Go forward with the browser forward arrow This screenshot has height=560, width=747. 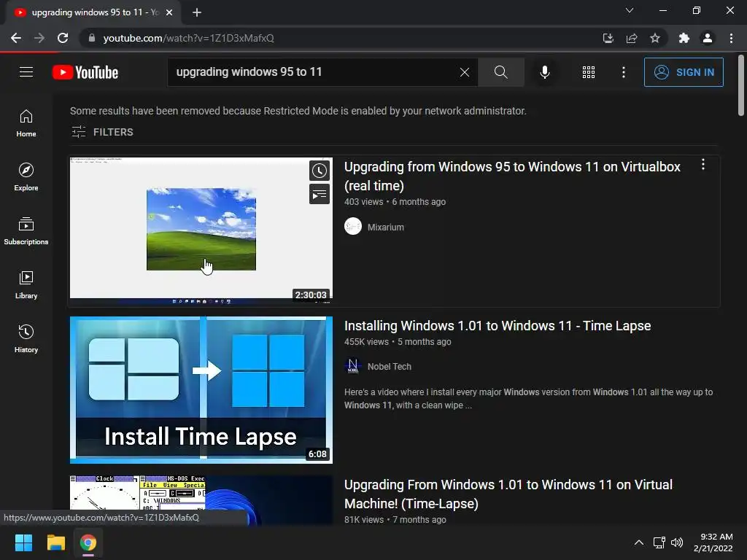(x=39, y=38)
